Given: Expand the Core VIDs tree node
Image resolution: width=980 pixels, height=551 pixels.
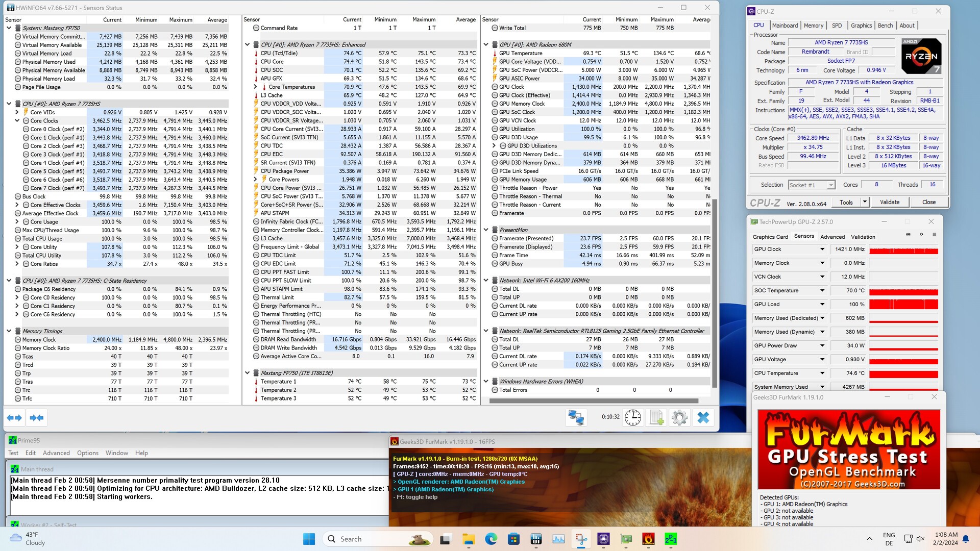Looking at the screenshot, I should (x=17, y=112).
